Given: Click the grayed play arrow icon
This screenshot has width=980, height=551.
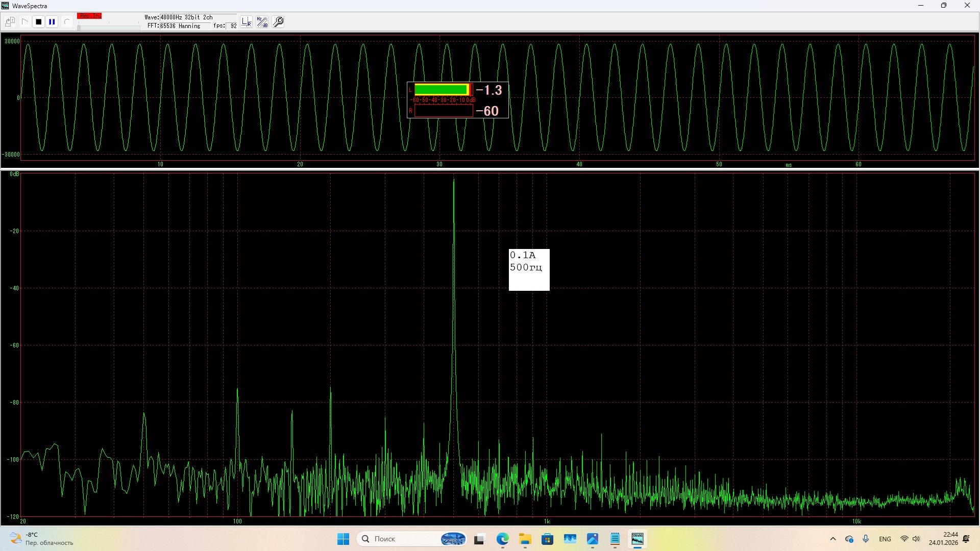Looking at the screenshot, I should (x=24, y=22).
